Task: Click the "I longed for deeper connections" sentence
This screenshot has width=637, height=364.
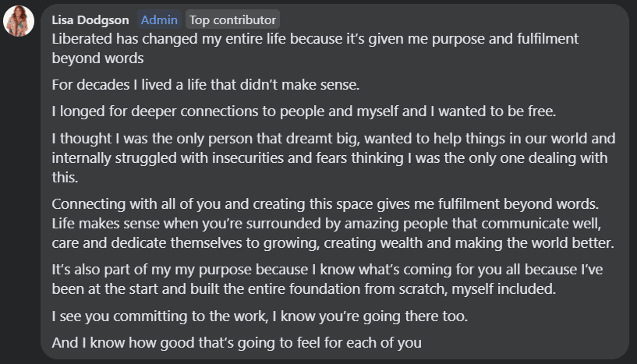Action: [x=303, y=111]
